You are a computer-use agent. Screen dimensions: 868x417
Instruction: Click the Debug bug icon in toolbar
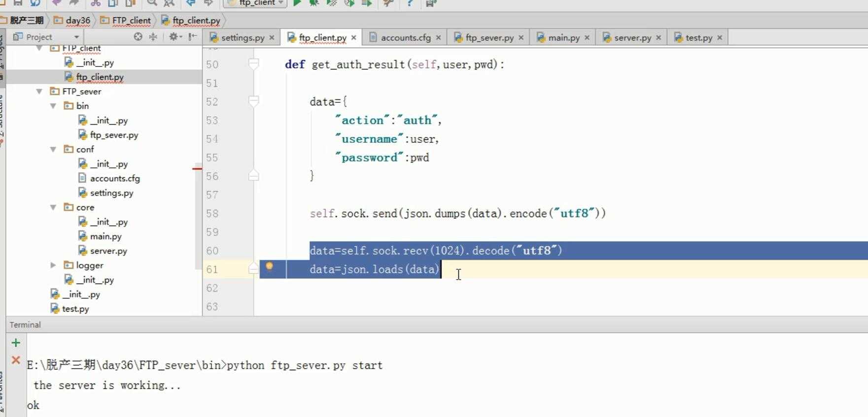313,3
